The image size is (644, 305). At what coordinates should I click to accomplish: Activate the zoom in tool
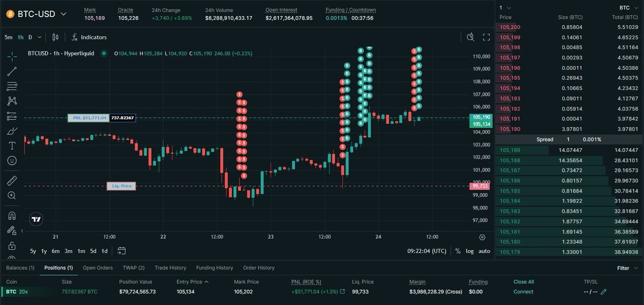12,195
